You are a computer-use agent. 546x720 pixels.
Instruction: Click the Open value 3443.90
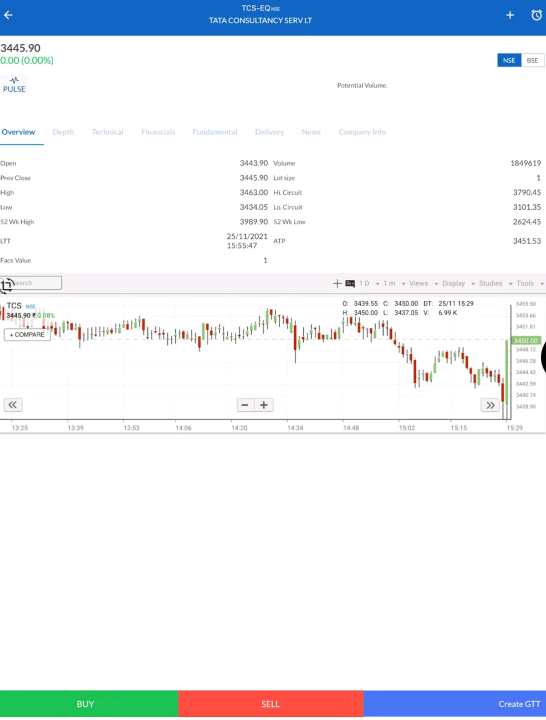click(x=253, y=163)
